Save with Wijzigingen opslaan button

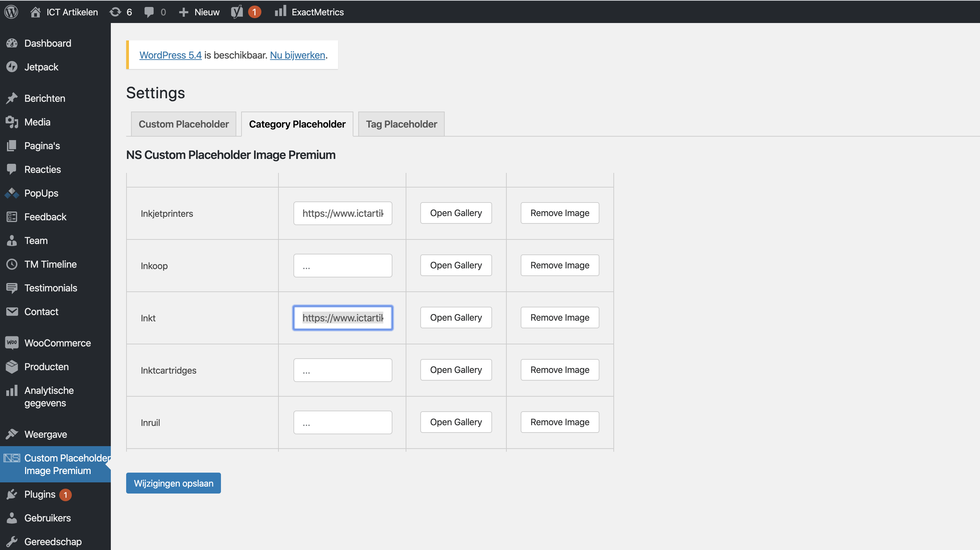click(x=174, y=483)
